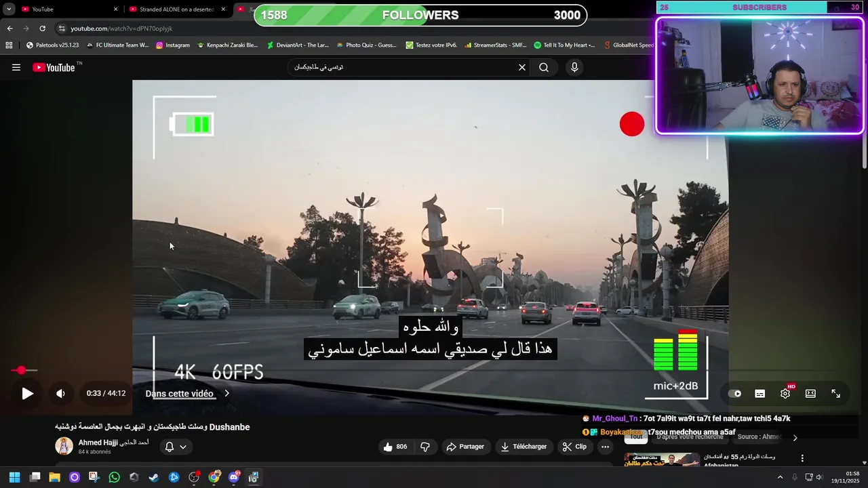Like the video with the thumbs-up button
This screenshot has height=488, width=868.
pos(395,447)
